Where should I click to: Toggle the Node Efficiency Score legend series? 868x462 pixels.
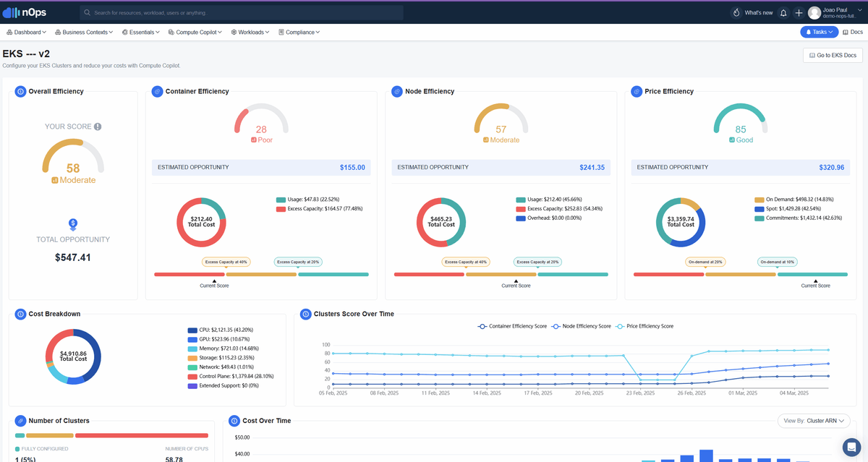click(581, 326)
